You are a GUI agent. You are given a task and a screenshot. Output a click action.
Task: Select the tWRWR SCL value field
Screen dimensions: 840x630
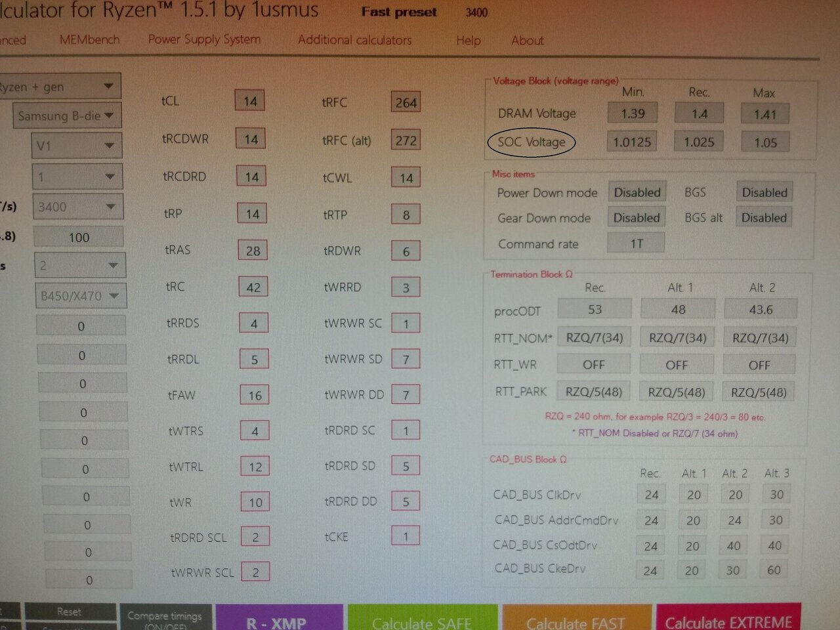pyautogui.click(x=255, y=572)
